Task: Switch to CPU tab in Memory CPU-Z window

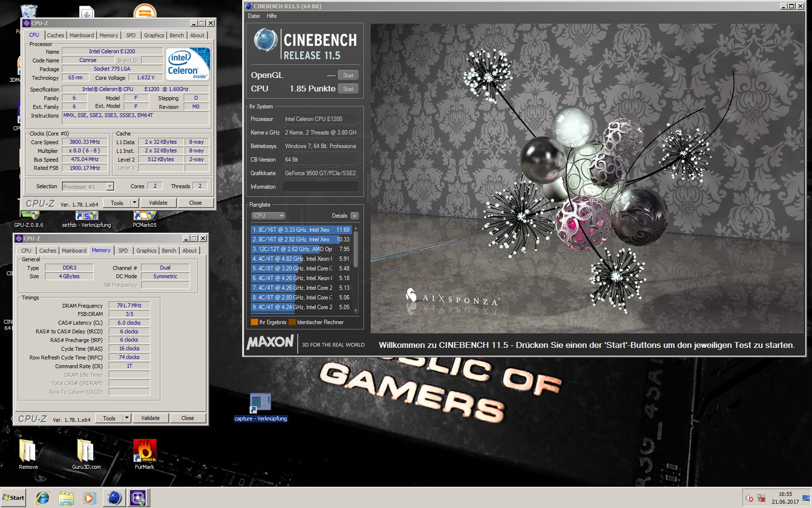Action: (27, 251)
